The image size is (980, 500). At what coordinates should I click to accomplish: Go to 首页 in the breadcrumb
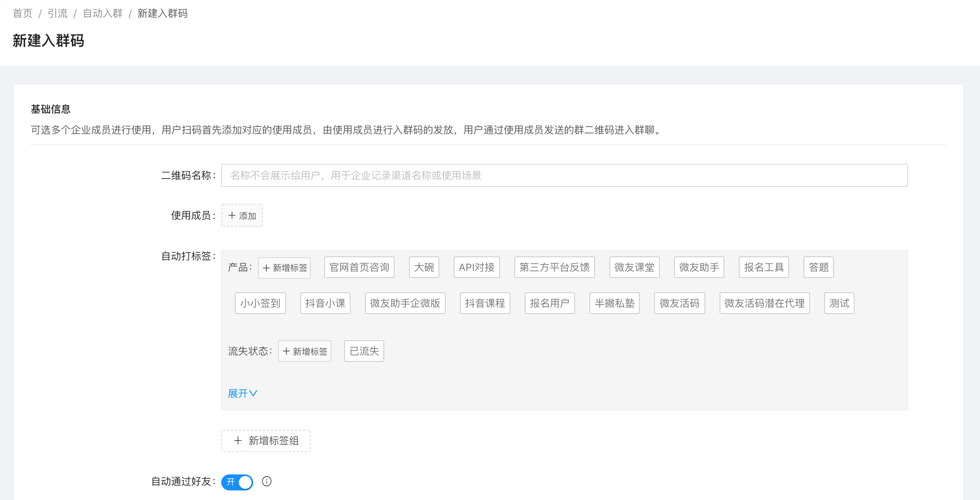[23, 14]
